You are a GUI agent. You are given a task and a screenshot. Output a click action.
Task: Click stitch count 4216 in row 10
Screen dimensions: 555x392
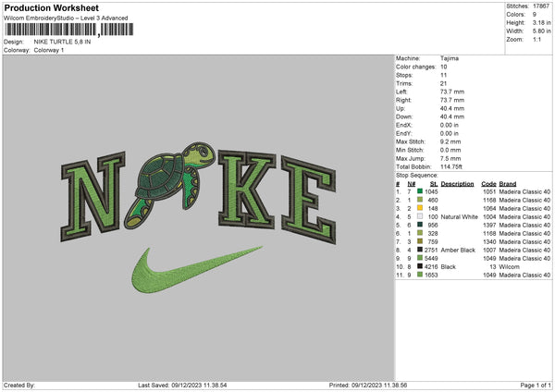click(431, 266)
